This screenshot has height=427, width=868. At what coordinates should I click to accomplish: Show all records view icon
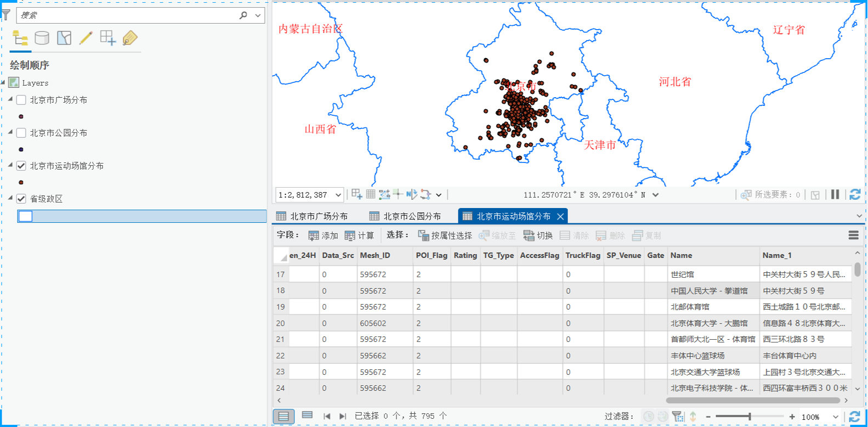click(x=283, y=416)
